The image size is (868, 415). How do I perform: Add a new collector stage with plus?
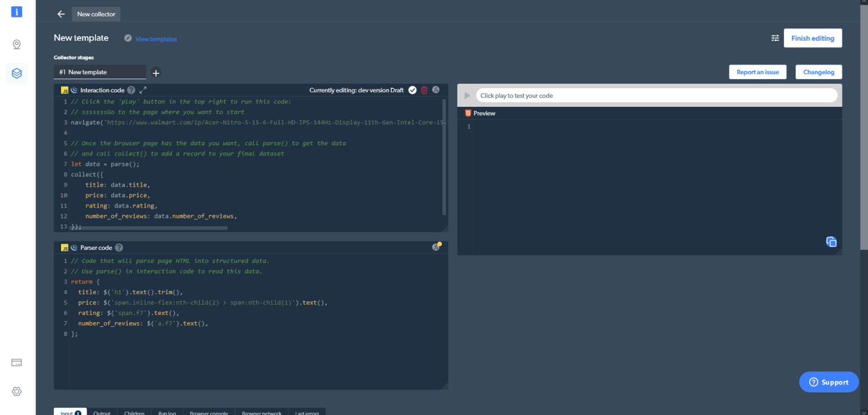(156, 72)
